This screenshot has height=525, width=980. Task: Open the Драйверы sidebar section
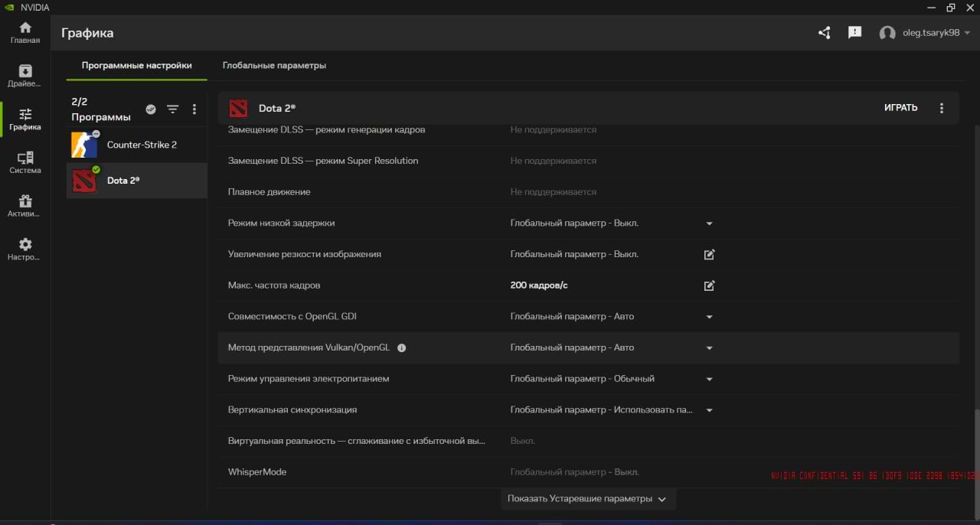pos(25,75)
